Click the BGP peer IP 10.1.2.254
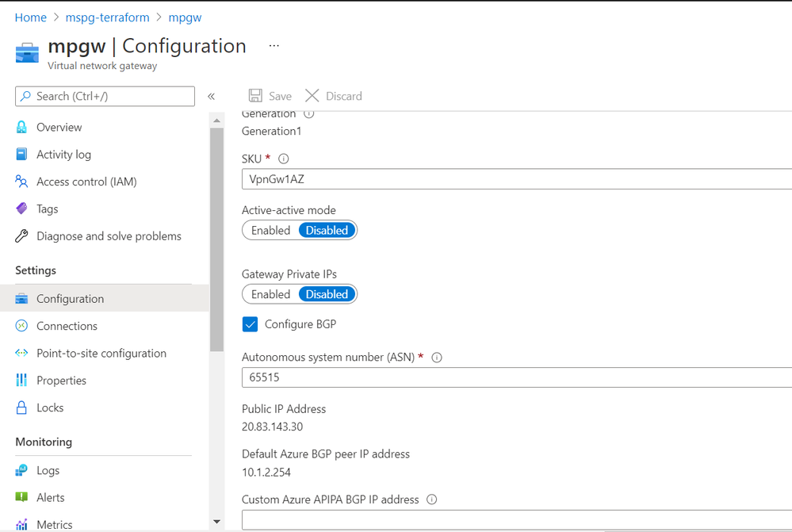The height and width of the screenshot is (532, 792). (266, 473)
